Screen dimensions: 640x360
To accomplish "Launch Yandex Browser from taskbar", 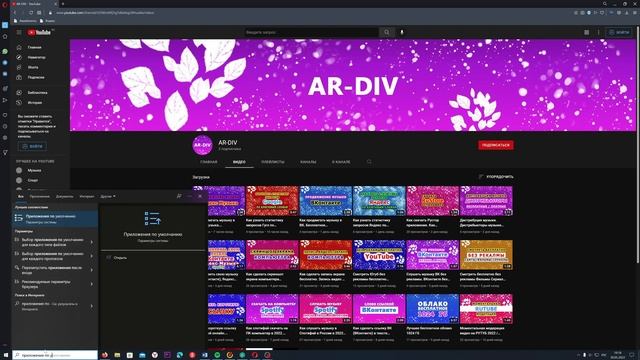I will (x=155, y=355).
